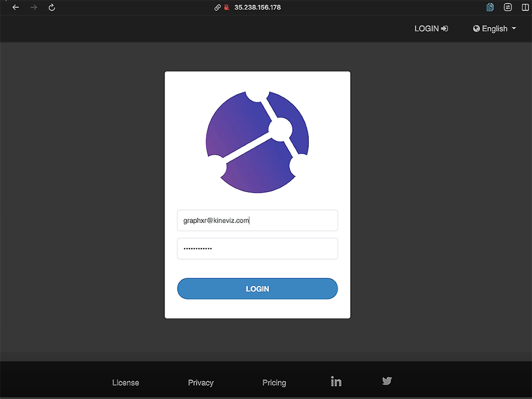Focus the email field with graphxr@kineviz.com
The image size is (532, 399).
tap(258, 221)
